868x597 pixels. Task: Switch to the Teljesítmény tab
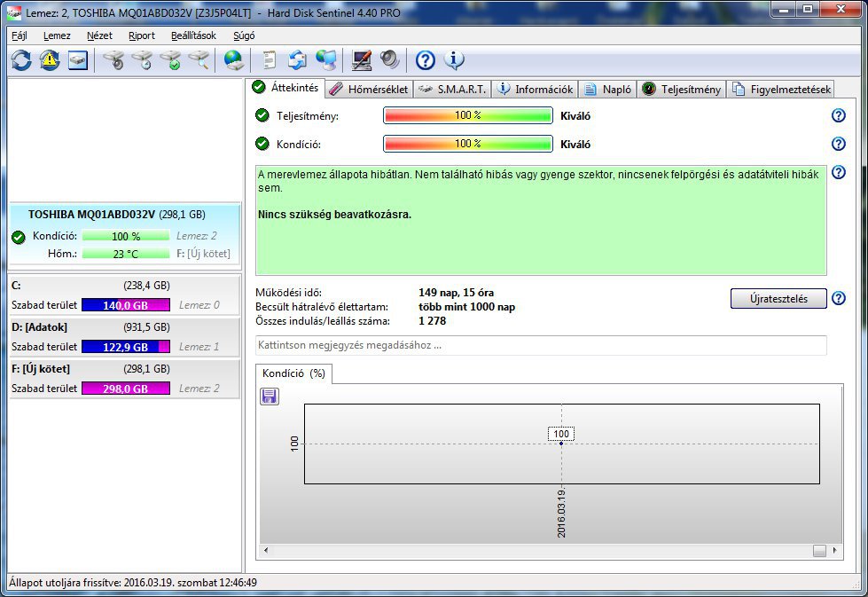pos(682,90)
